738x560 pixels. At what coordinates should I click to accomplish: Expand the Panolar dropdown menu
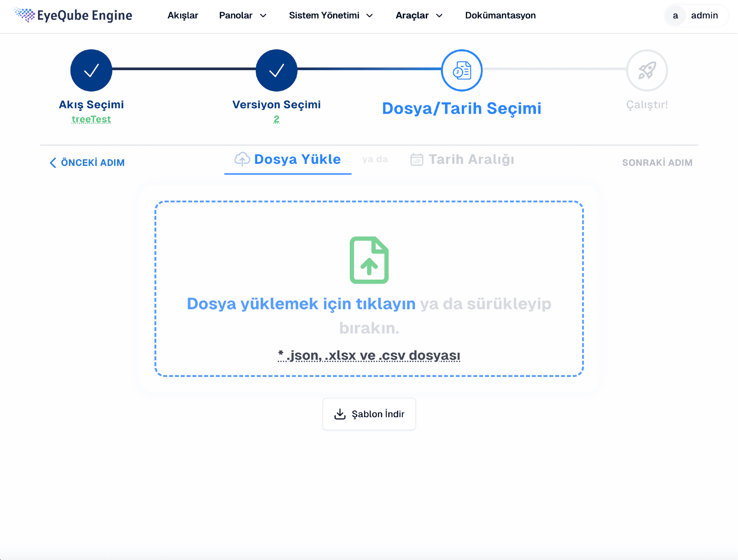pos(243,15)
